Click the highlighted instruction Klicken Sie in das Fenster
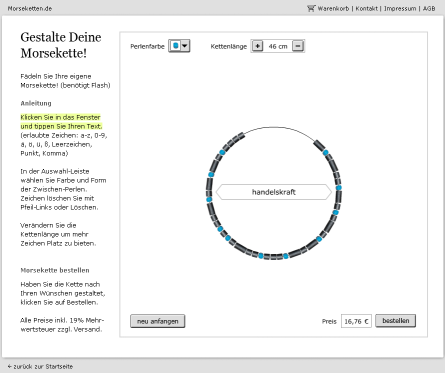Screen dimensions: 445x373 (61, 122)
